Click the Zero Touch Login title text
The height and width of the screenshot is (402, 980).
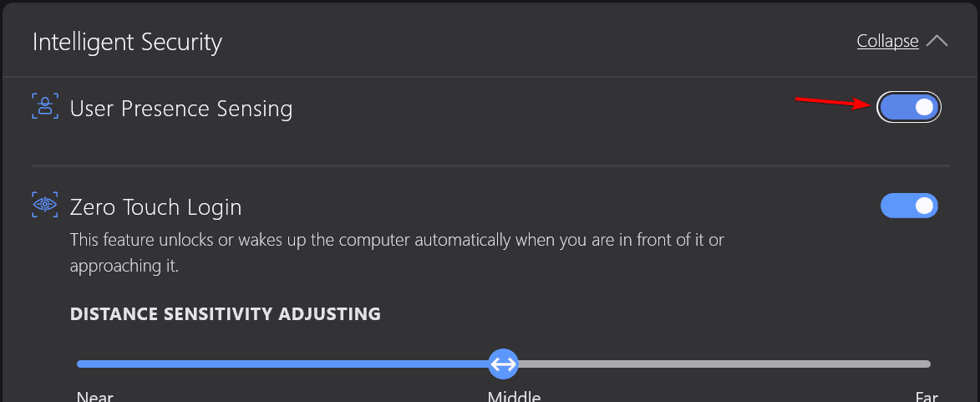click(155, 207)
